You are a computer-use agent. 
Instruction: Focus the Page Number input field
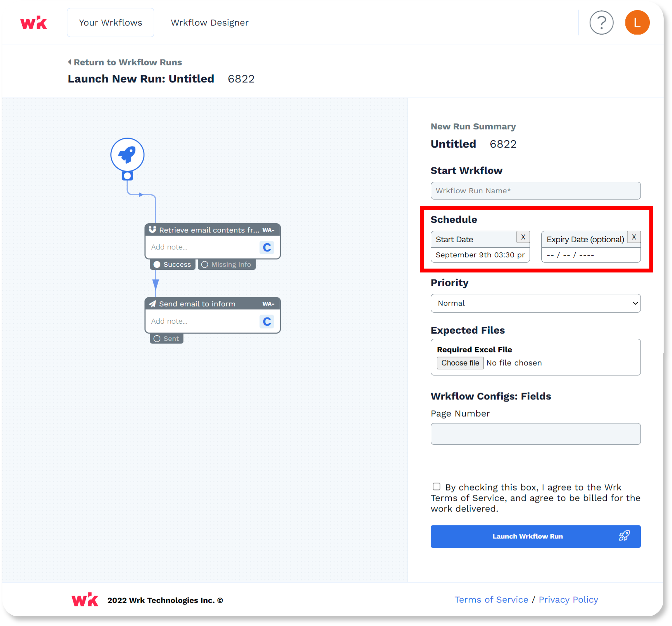[535, 433]
